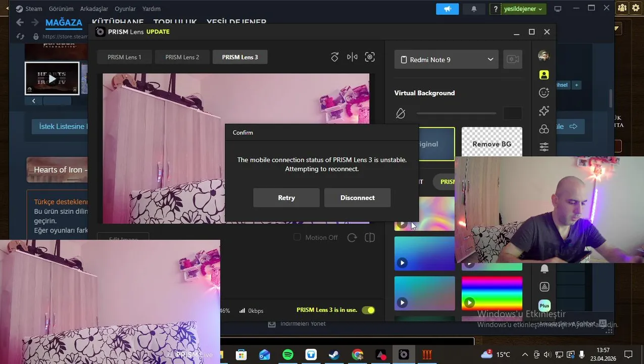
Task: Open Spotify from the taskbar
Action: click(288, 354)
